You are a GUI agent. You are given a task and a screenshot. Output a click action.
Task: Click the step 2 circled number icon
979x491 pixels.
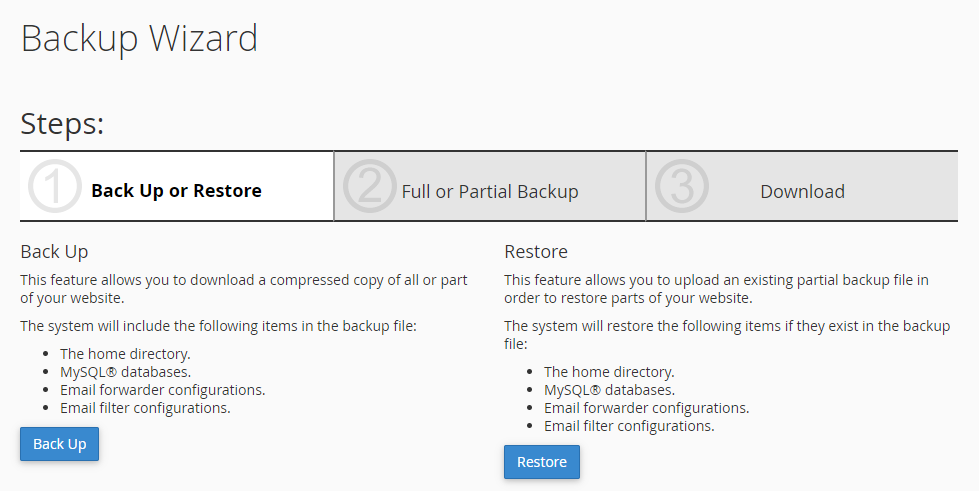tap(370, 187)
